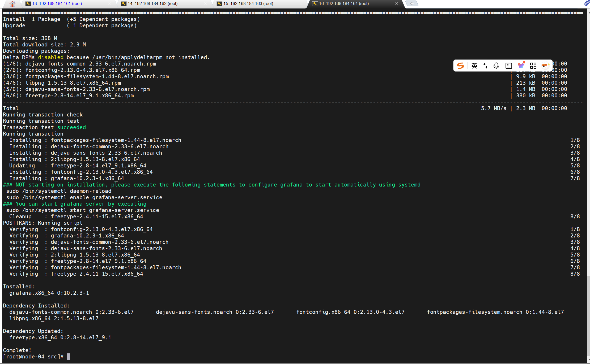Image resolution: width=590 pixels, height=364 pixels.
Task: Click 'Total size: 368 M' line
Action: [30, 38]
